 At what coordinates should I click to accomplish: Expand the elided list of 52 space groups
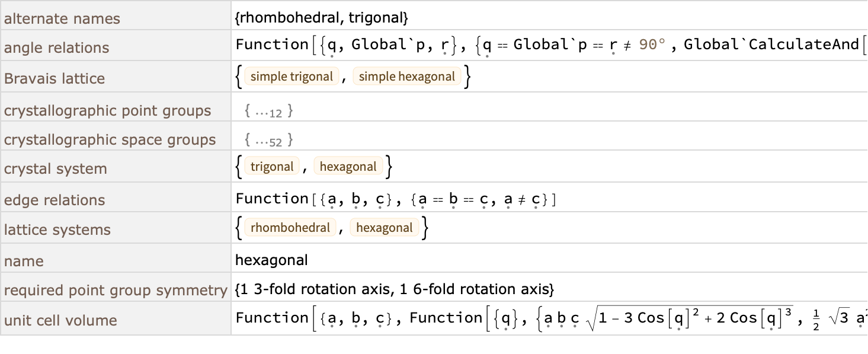click(268, 140)
